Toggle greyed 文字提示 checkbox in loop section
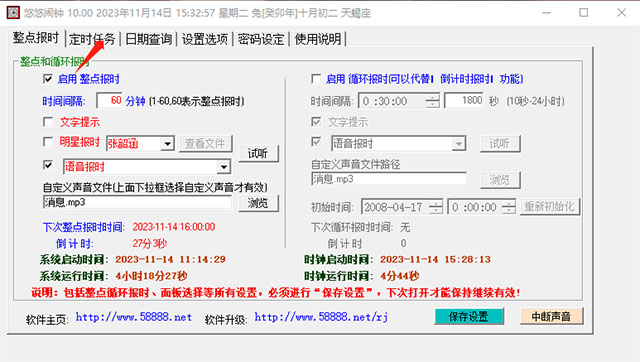 (316, 122)
